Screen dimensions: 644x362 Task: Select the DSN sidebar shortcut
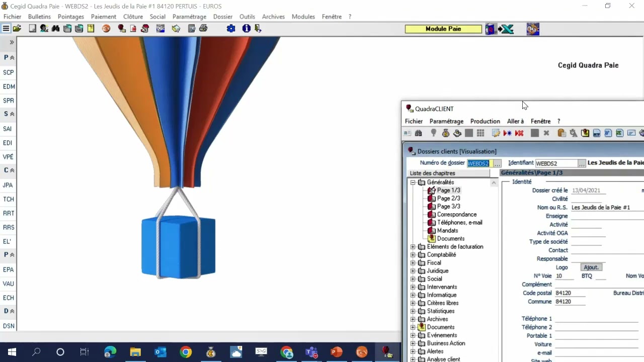[9, 326]
